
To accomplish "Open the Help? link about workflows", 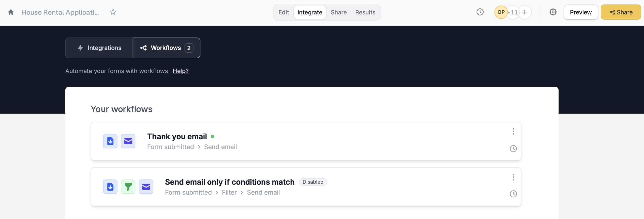I will (x=181, y=71).
